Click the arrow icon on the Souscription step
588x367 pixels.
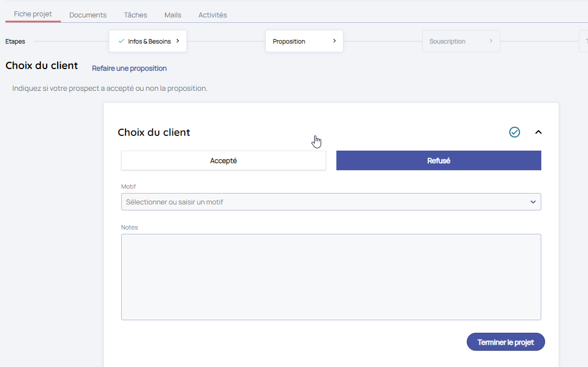(x=491, y=41)
